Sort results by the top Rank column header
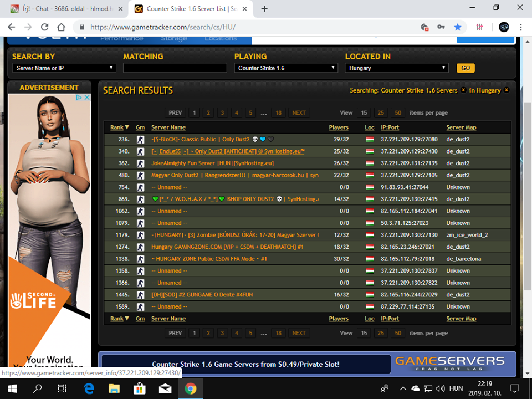 120,127
